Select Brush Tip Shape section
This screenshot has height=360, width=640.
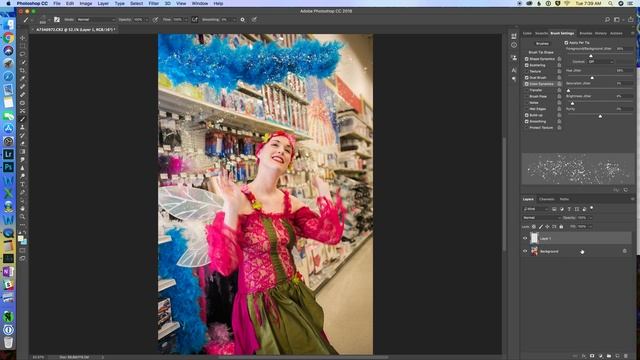[x=541, y=52]
